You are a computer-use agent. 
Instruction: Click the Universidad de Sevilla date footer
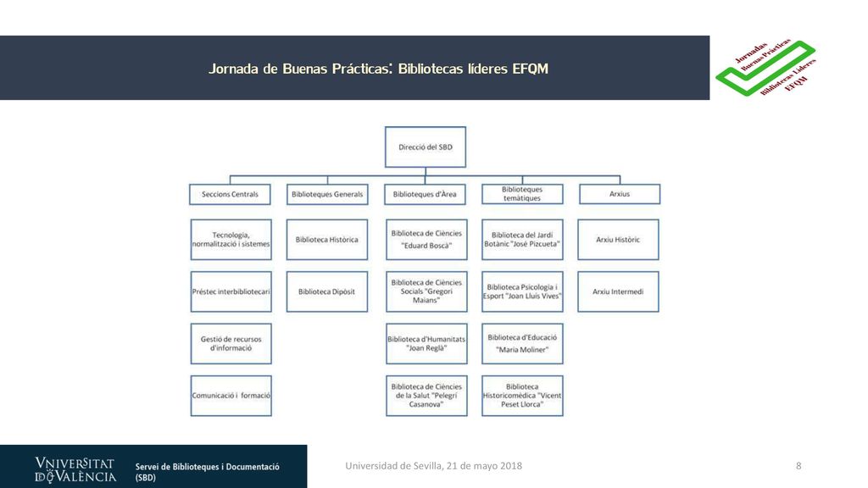pos(433,466)
